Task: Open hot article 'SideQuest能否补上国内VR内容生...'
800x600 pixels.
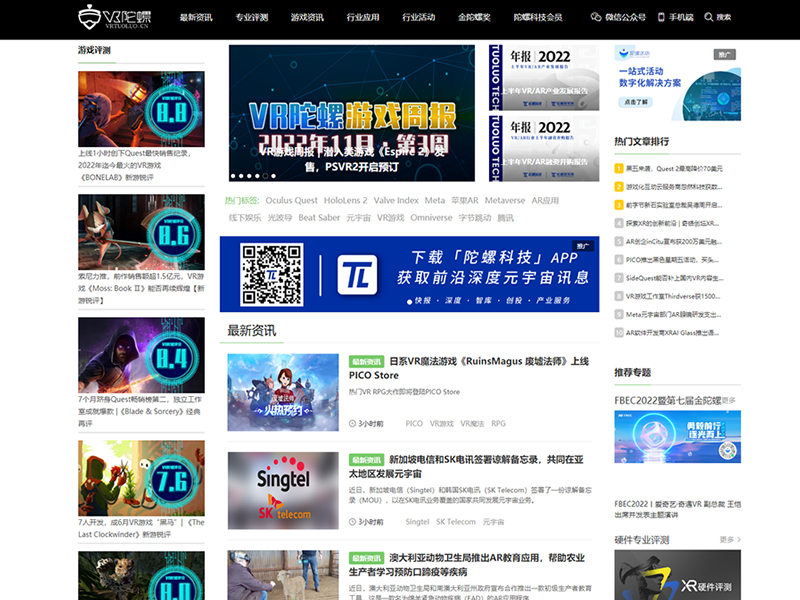Action: pyautogui.click(x=674, y=278)
